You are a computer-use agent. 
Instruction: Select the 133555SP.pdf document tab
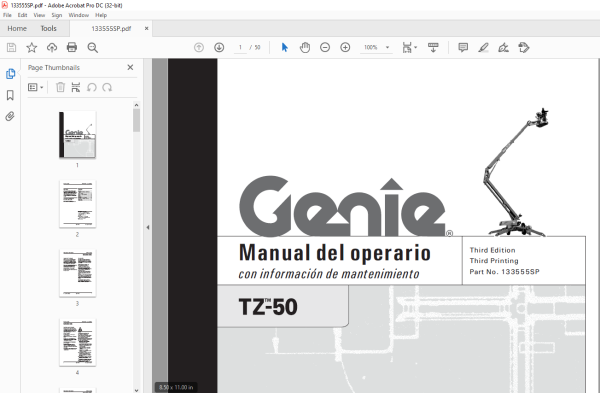click(111, 28)
